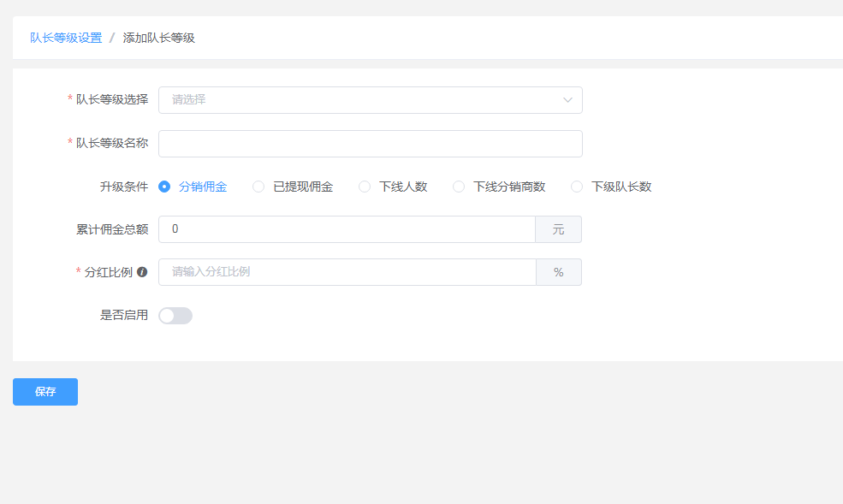The height and width of the screenshot is (504, 843).
Task: Click the 添加队长等级 breadcrumb text
Action: (x=158, y=39)
